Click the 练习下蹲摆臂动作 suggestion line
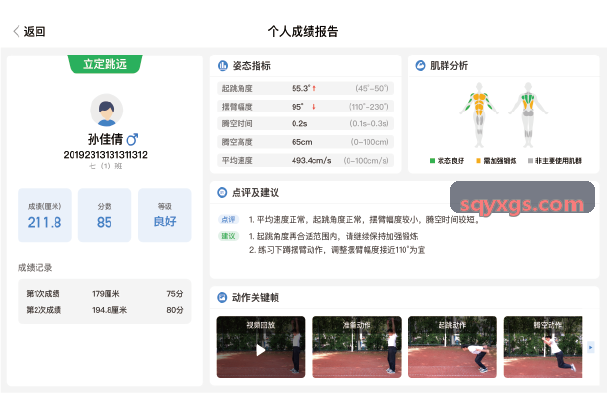607x393 pixels. pyautogui.click(x=337, y=250)
